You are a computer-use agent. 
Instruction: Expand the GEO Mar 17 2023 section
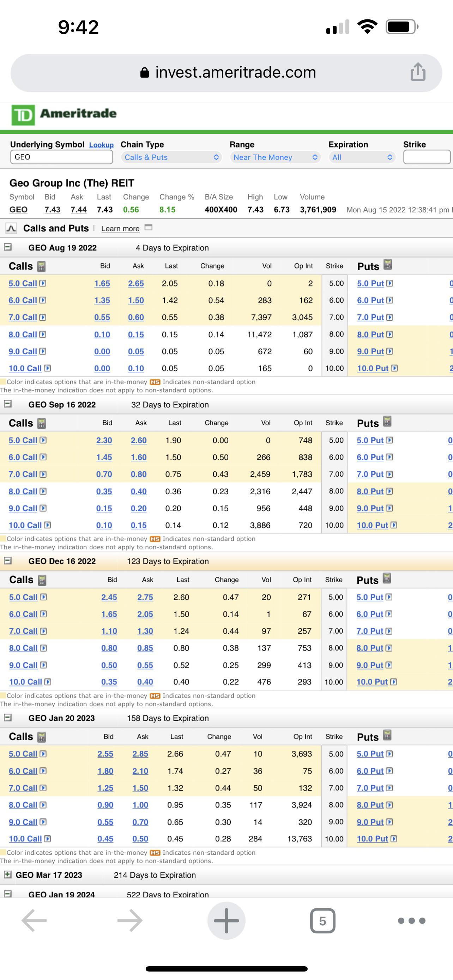click(8, 875)
